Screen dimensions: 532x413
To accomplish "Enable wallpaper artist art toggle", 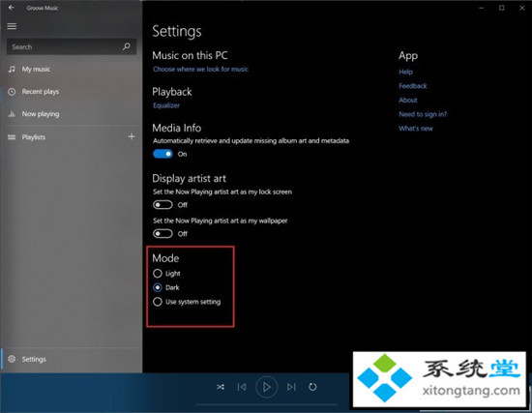I will coord(163,234).
